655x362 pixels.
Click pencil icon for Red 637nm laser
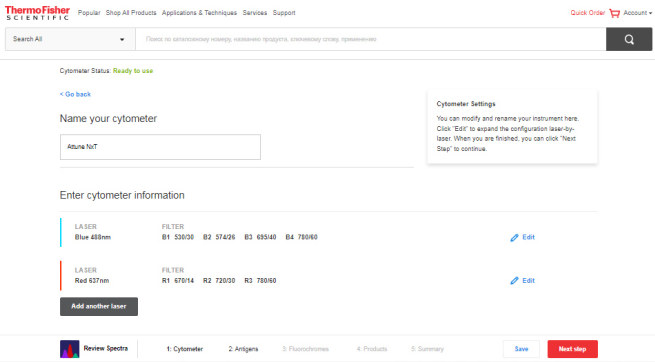coord(514,281)
